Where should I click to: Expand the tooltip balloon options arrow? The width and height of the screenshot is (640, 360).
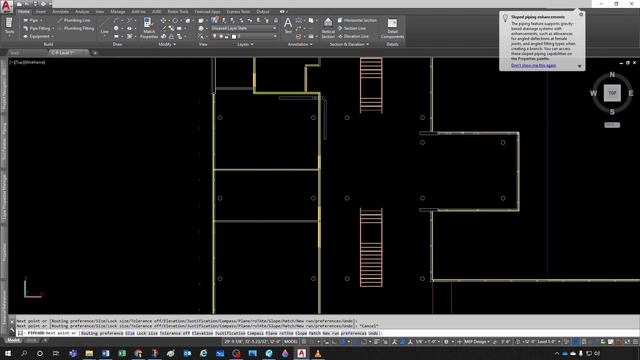579,66
